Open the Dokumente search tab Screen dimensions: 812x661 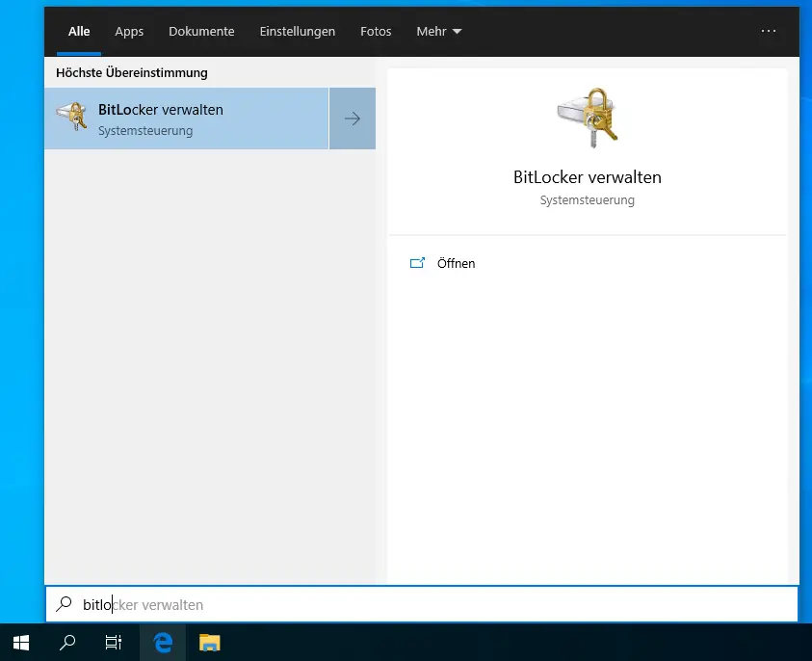[x=201, y=31]
